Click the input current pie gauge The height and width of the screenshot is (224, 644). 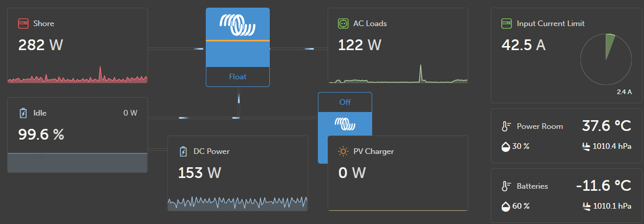tap(606, 60)
